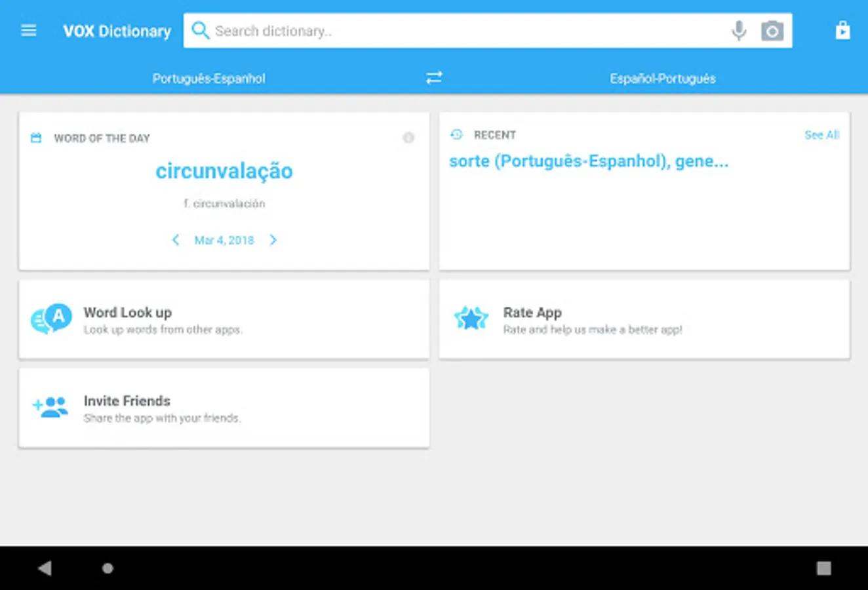868x590 pixels.
Task: Swap dictionary direction with arrows icon
Action: (434, 78)
